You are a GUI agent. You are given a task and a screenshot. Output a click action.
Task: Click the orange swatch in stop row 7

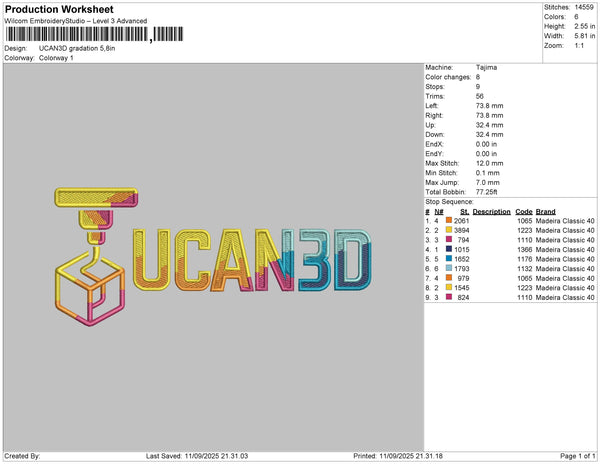click(449, 278)
